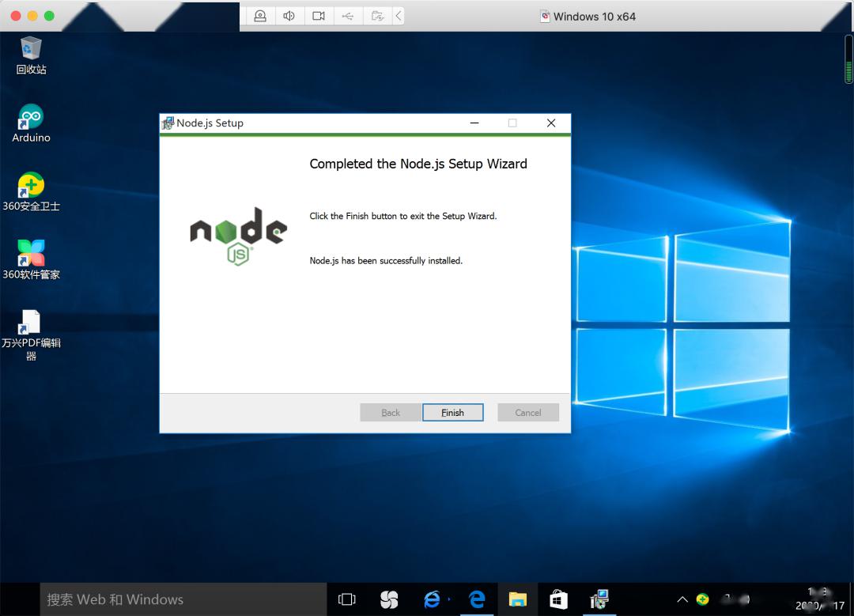Click Finish to exit the Setup Wizard
The width and height of the screenshot is (854, 616).
pos(452,412)
